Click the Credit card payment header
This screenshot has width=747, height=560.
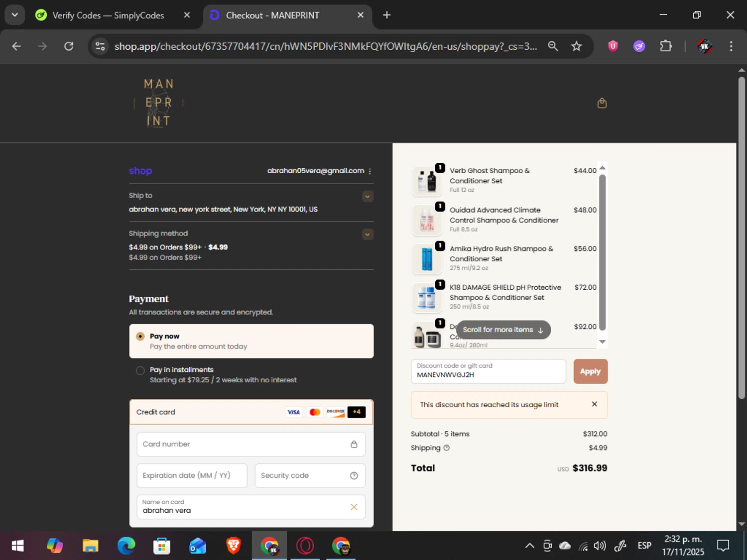coord(251,412)
